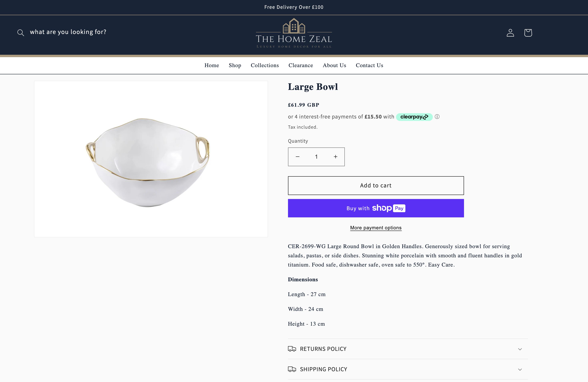Click the search input field
The image size is (588, 382).
click(x=68, y=32)
